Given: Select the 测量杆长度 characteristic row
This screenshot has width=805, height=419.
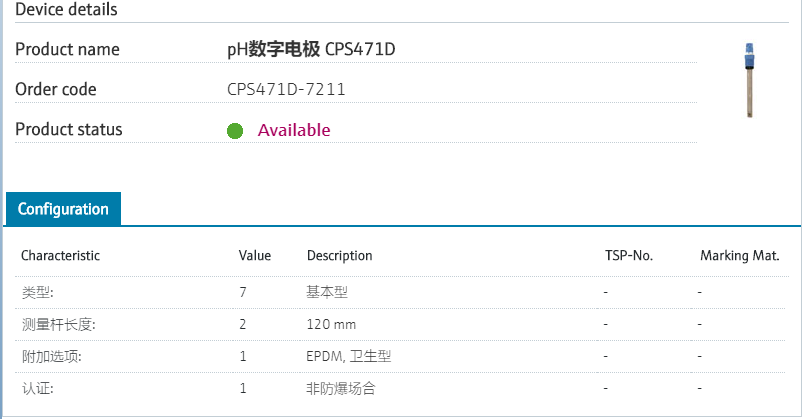Looking at the screenshot, I should pyautogui.click(x=58, y=325).
